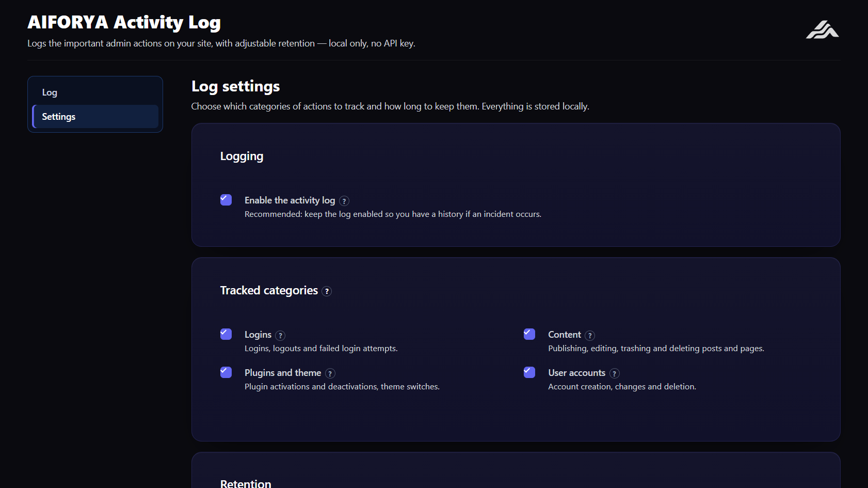Image resolution: width=868 pixels, height=488 pixels.
Task: Click the AIFORYA logo icon
Action: [822, 29]
